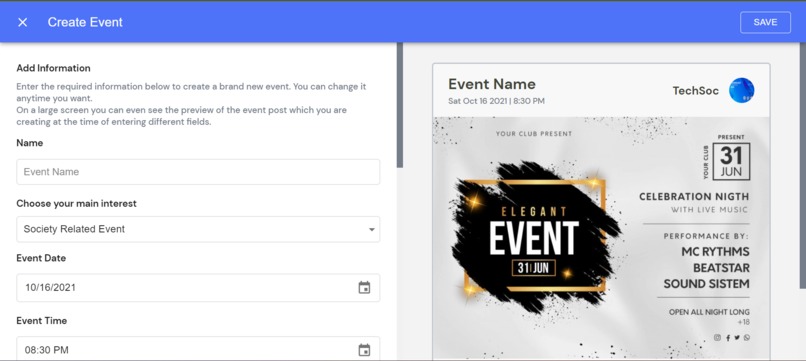Click the Event Name input field
Screen dimensions: 806x361
198,172
